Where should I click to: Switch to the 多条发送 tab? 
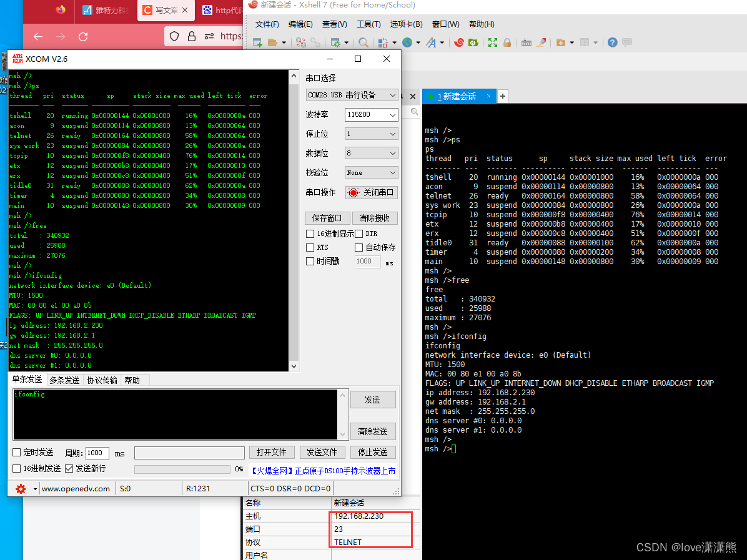click(x=64, y=380)
